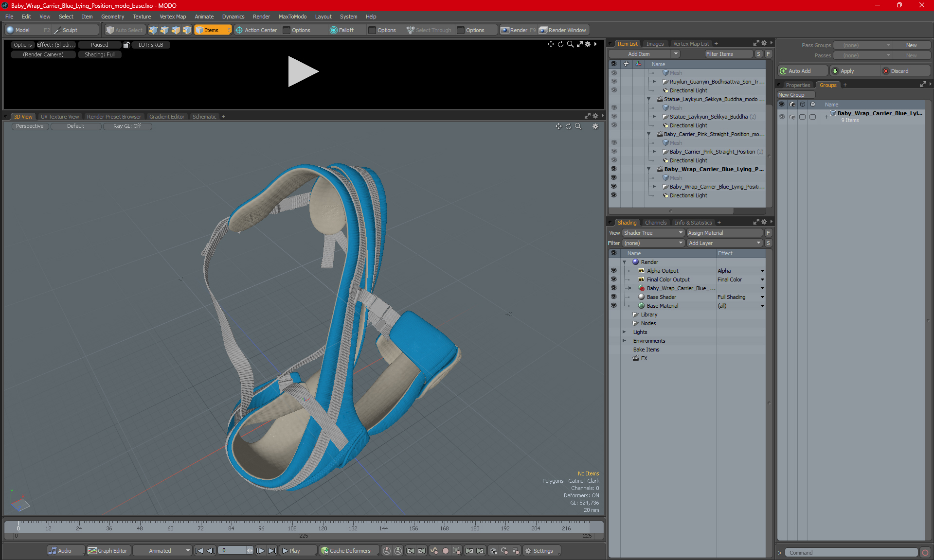The height and width of the screenshot is (560, 934).
Task: Click the Command input field
Action: (x=851, y=553)
